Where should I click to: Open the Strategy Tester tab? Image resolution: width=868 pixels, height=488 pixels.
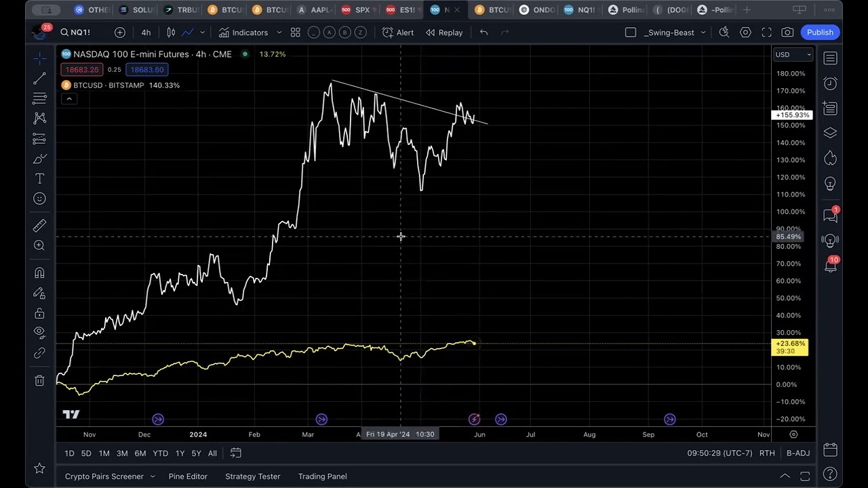pyautogui.click(x=252, y=476)
